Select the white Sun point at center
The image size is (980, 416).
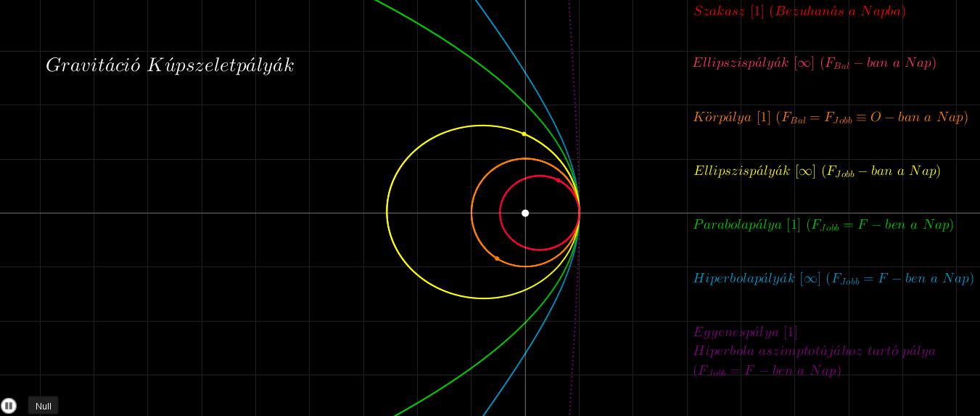(x=525, y=213)
